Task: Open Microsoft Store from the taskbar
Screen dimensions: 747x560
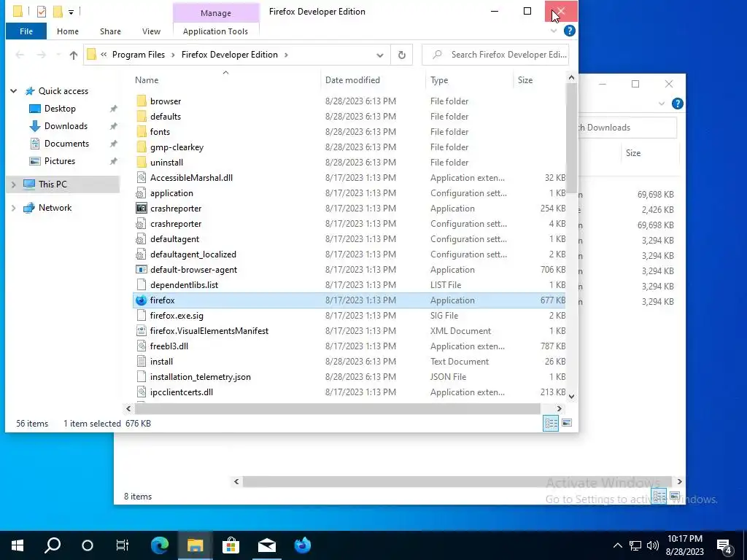Action: pyautogui.click(x=231, y=545)
